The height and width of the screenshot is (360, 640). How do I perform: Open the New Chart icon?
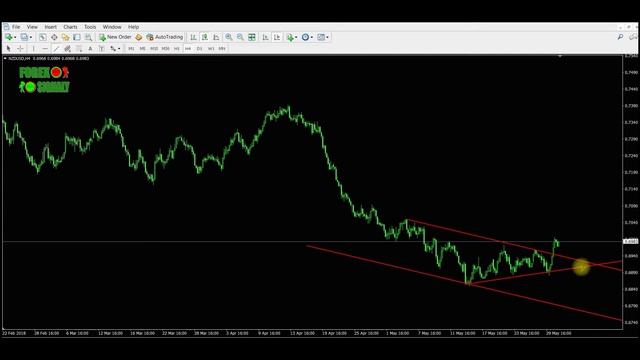point(9,37)
